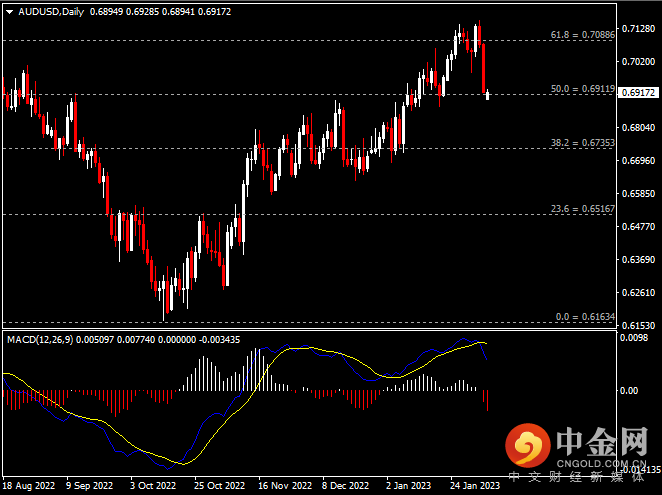Image resolution: width=662 pixels, height=495 pixels.
Task: Click the current price tag 0.69172
Action: 638,93
